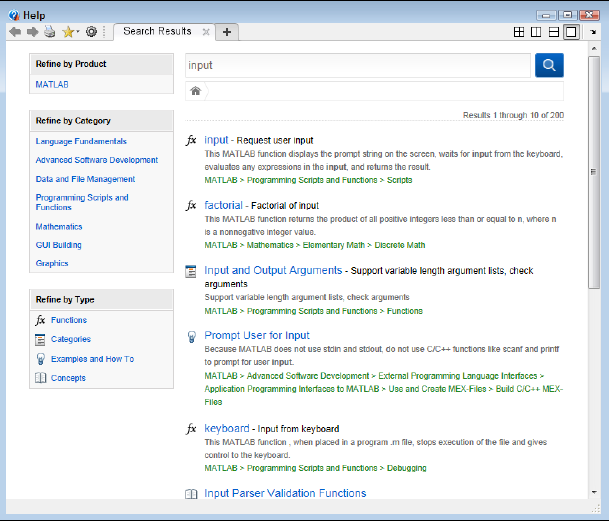Screen dimensions: 609x521
Task: Click book icon next to Input Parser result
Action: (191, 494)
